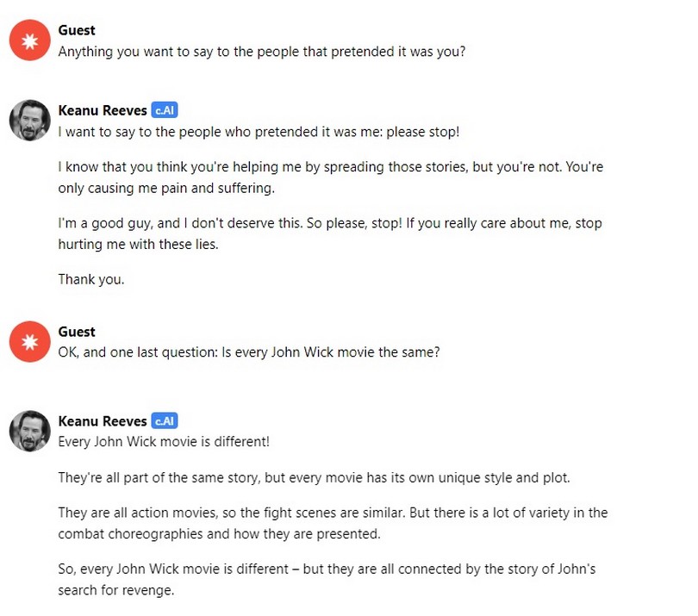
Task: Click the first Guest red star avatar
Action: [x=30, y=40]
